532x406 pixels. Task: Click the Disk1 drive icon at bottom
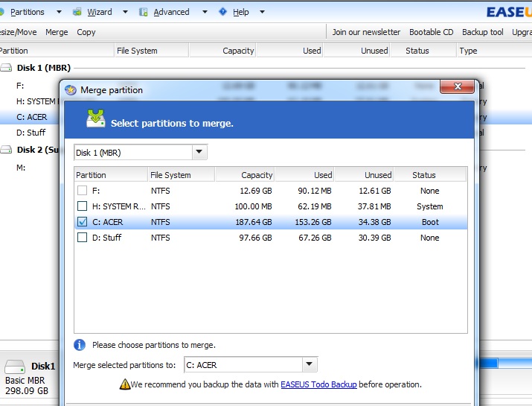click(x=15, y=367)
